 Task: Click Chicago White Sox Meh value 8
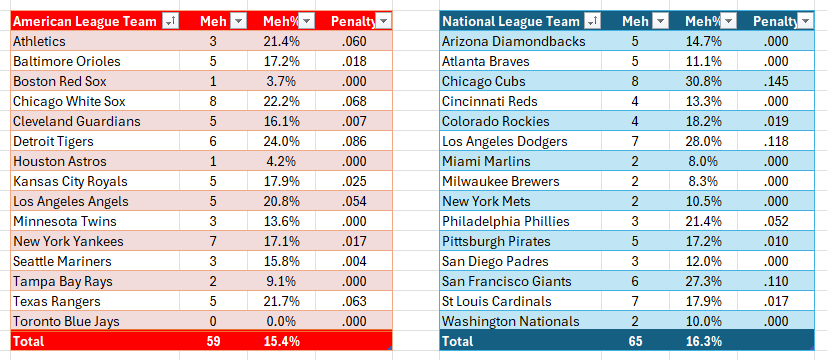pyautogui.click(x=213, y=101)
